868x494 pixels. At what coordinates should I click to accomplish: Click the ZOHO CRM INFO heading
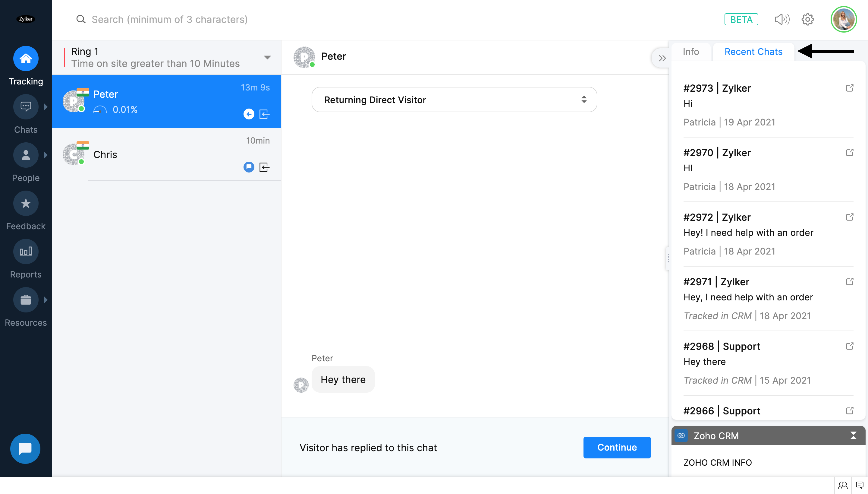[x=717, y=462]
